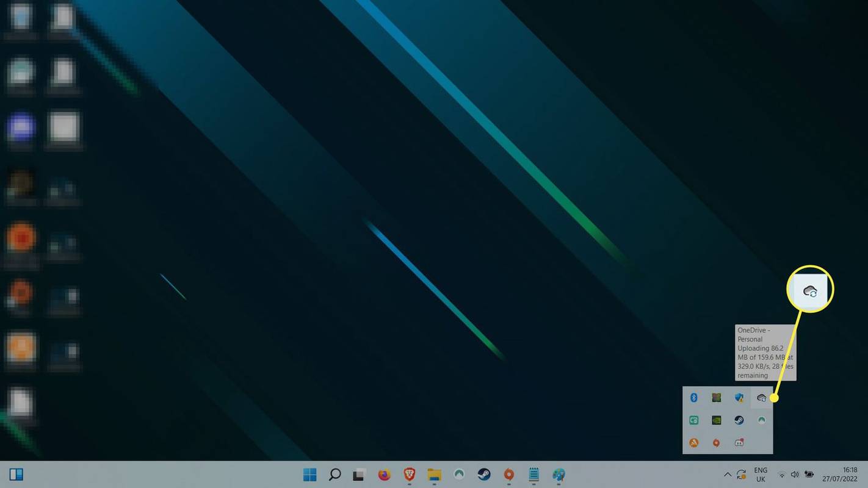Click Origin icon in tray overflow
Screen dimensions: 868x488
point(717,443)
